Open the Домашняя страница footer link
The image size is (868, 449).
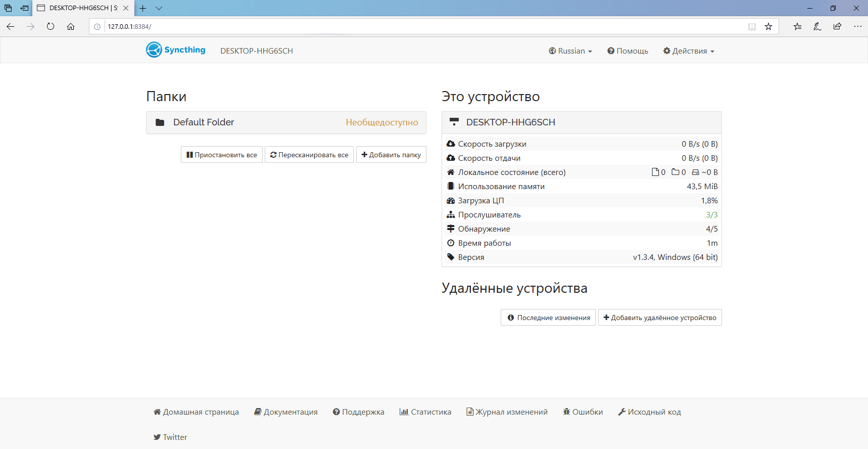pyautogui.click(x=196, y=412)
